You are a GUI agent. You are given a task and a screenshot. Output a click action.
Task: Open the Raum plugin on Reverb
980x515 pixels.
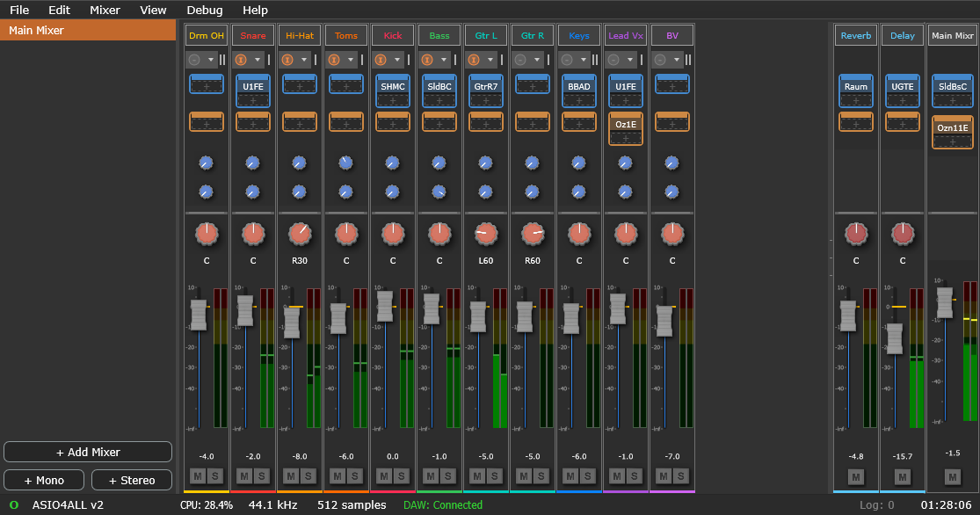[x=855, y=86]
